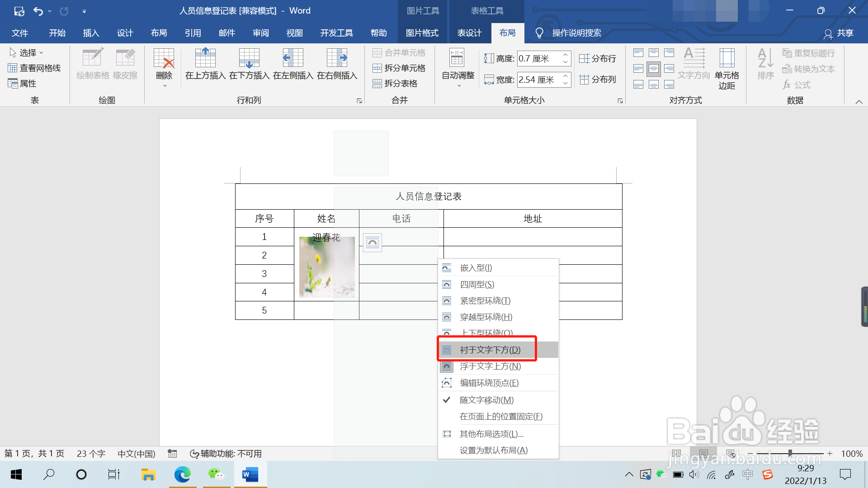Choose Behind Text wrap option
Viewport: 868px width, 488px height.
(490, 350)
